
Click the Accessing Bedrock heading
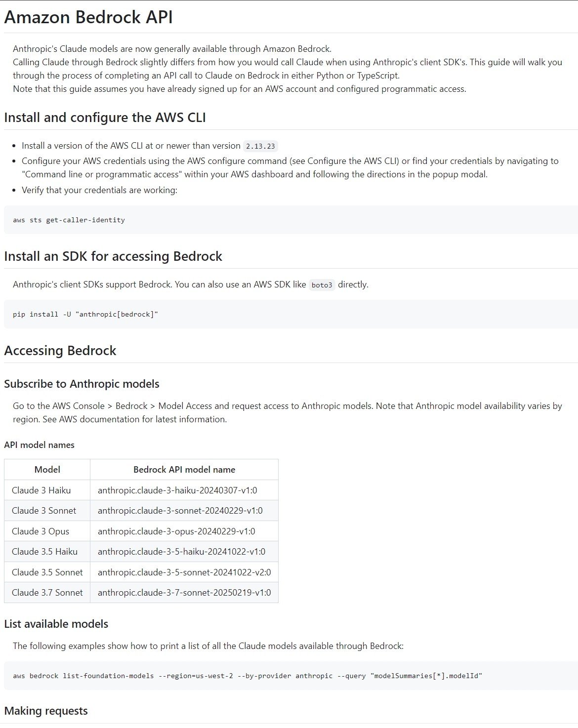(60, 351)
